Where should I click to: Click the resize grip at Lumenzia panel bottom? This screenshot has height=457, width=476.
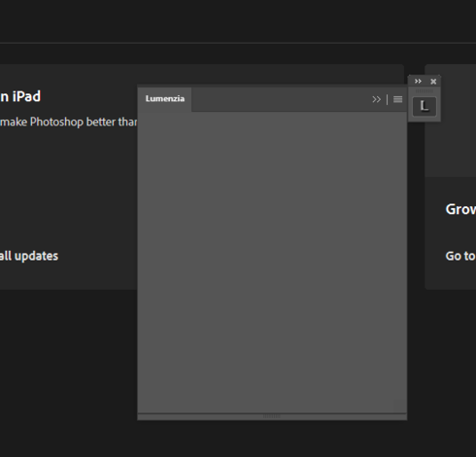click(272, 416)
